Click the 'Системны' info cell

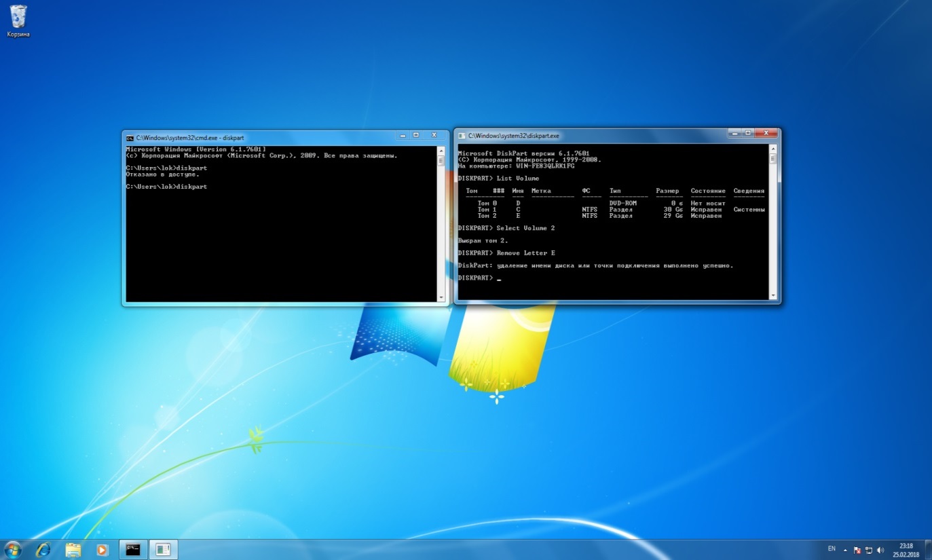749,210
